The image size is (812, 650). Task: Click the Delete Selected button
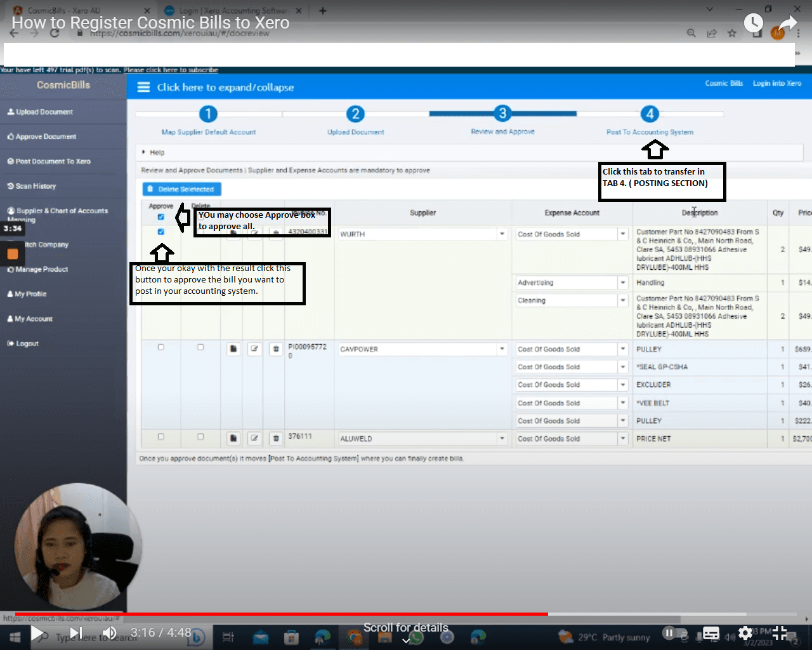(x=181, y=189)
